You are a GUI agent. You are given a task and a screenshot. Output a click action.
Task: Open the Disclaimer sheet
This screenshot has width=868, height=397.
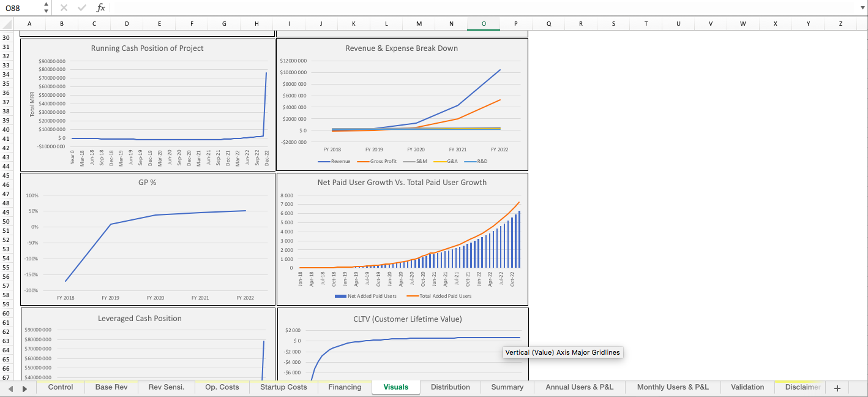click(x=802, y=387)
